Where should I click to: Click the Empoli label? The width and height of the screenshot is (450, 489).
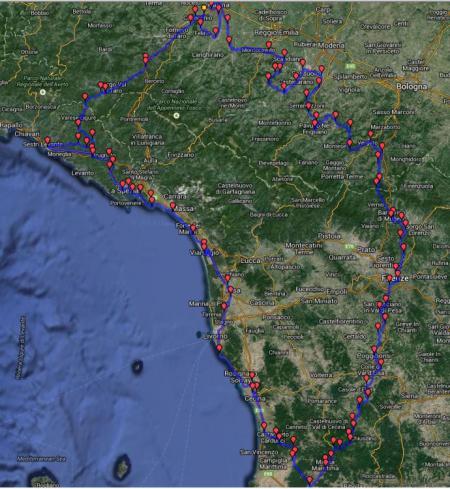click(x=337, y=292)
